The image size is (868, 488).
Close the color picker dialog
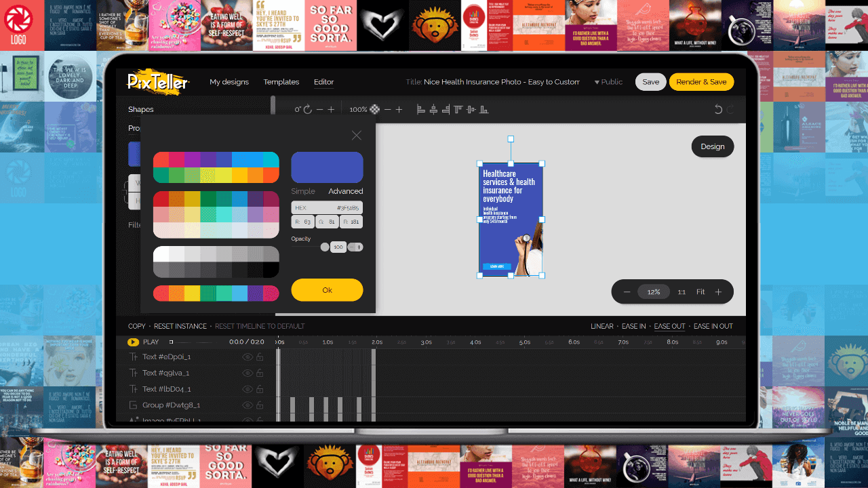pos(357,136)
